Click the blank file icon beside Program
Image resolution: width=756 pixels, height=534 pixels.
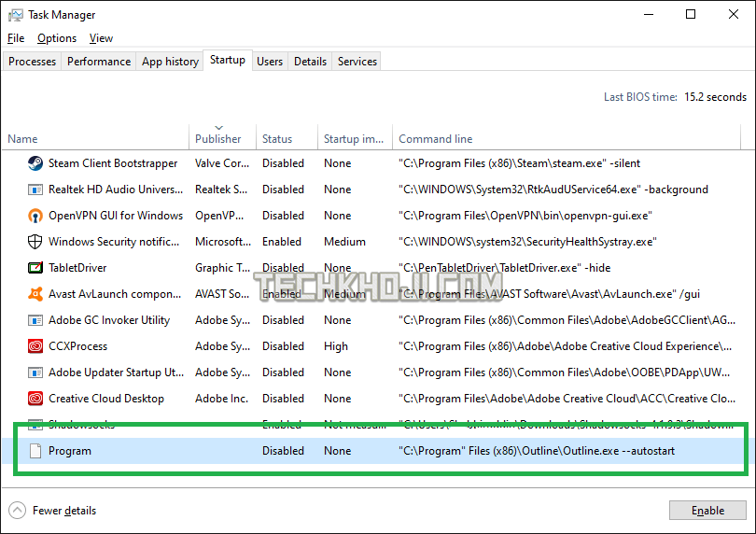35,451
